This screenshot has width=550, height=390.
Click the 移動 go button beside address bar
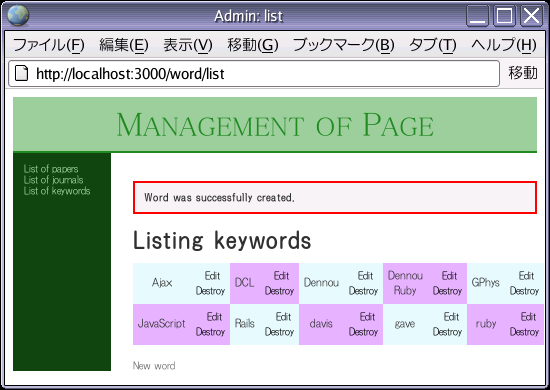(523, 73)
